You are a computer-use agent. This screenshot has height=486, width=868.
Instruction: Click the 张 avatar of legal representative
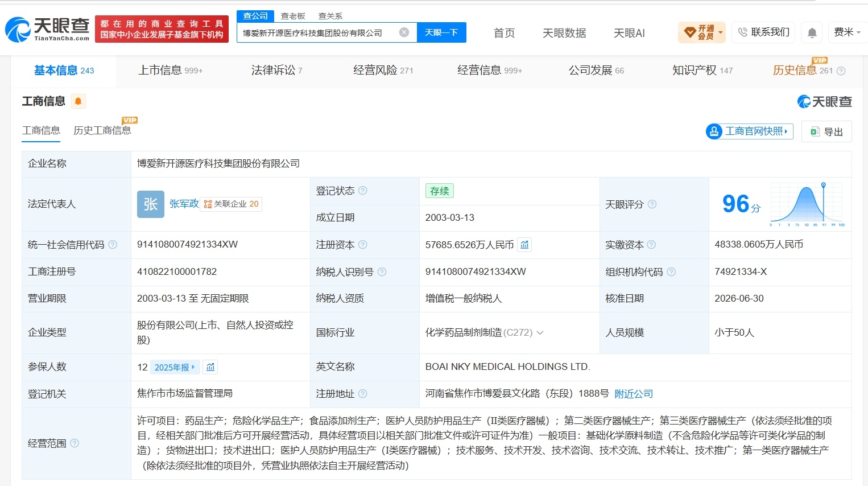pyautogui.click(x=151, y=204)
